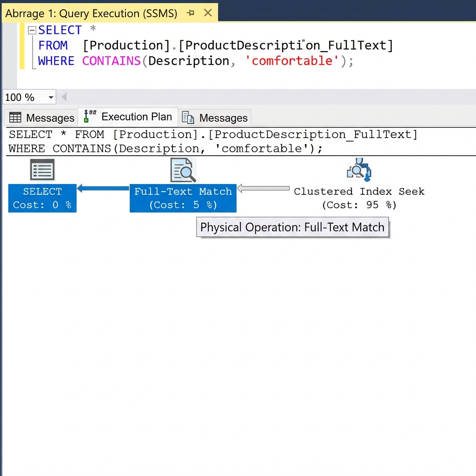Click the SELECT Cost: 0 % node

42,198
